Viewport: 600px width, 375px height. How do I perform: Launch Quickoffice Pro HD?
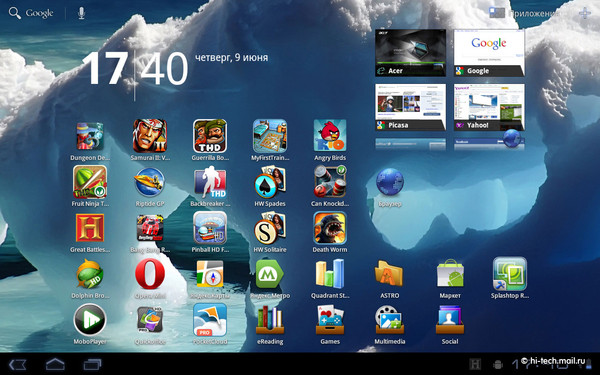[150, 320]
